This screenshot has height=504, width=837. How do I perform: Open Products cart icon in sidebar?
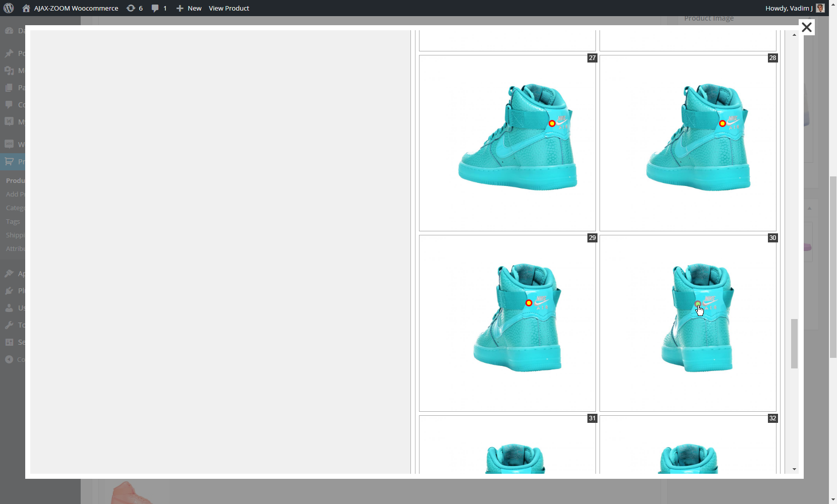point(9,161)
